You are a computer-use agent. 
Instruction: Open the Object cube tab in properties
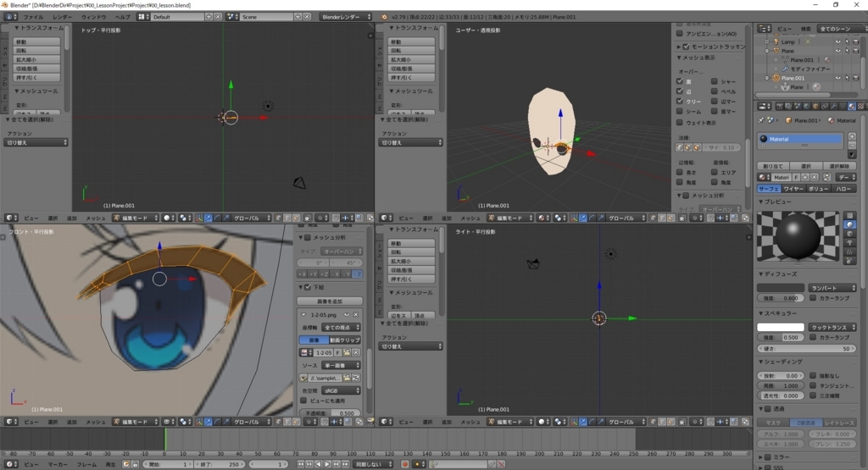[x=815, y=106]
